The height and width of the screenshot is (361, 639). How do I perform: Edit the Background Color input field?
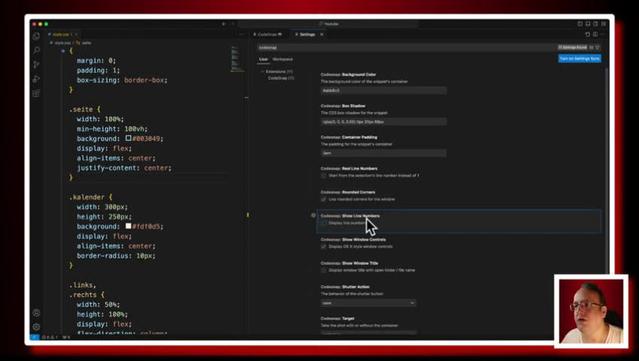pyautogui.click(x=383, y=90)
